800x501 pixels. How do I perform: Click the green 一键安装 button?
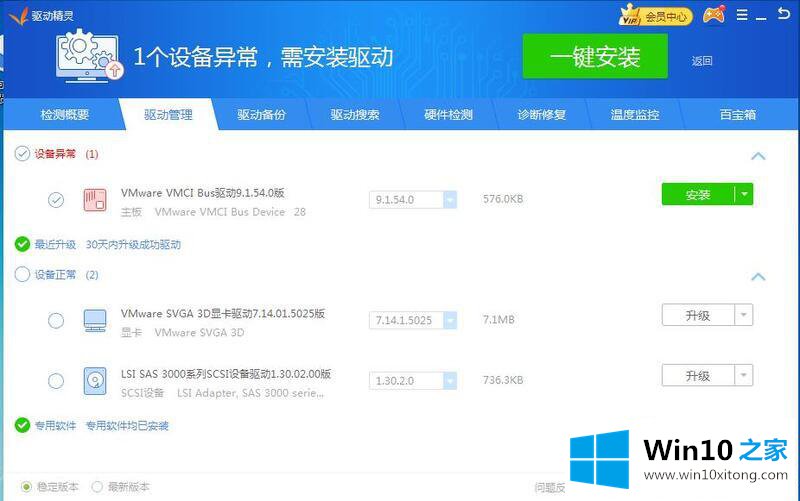tap(595, 56)
